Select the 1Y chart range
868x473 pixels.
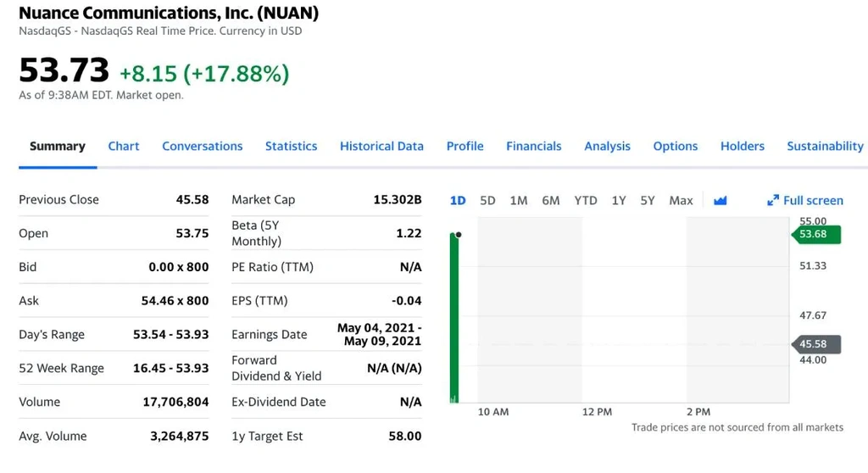point(619,201)
